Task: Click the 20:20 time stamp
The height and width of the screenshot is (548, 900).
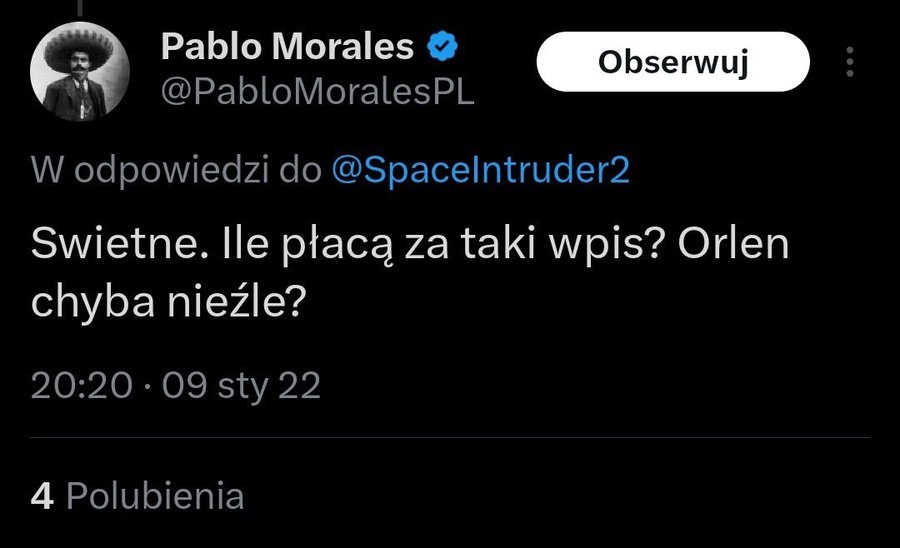Action: (x=81, y=385)
